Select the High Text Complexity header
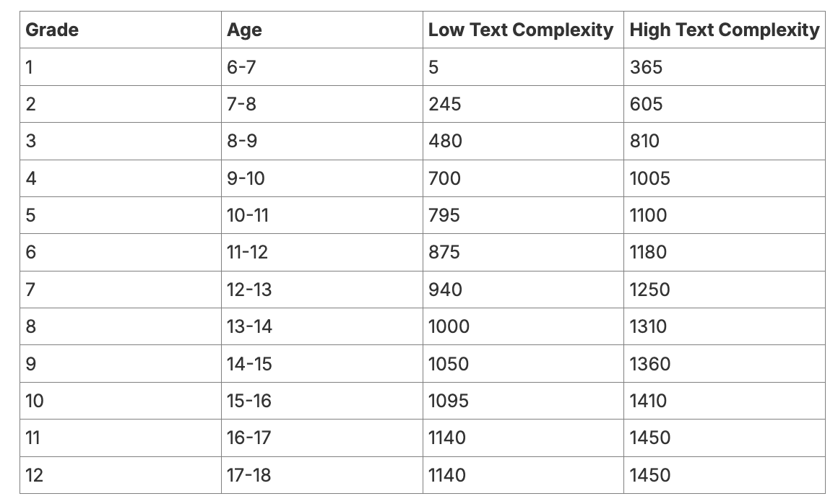 (724, 30)
